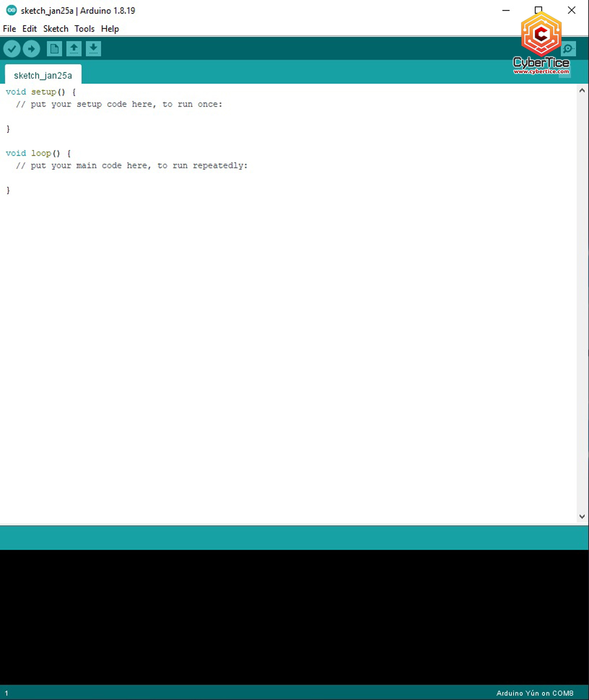The width and height of the screenshot is (589, 700).
Task: Expand the Sketch menu
Action: pyautogui.click(x=56, y=29)
